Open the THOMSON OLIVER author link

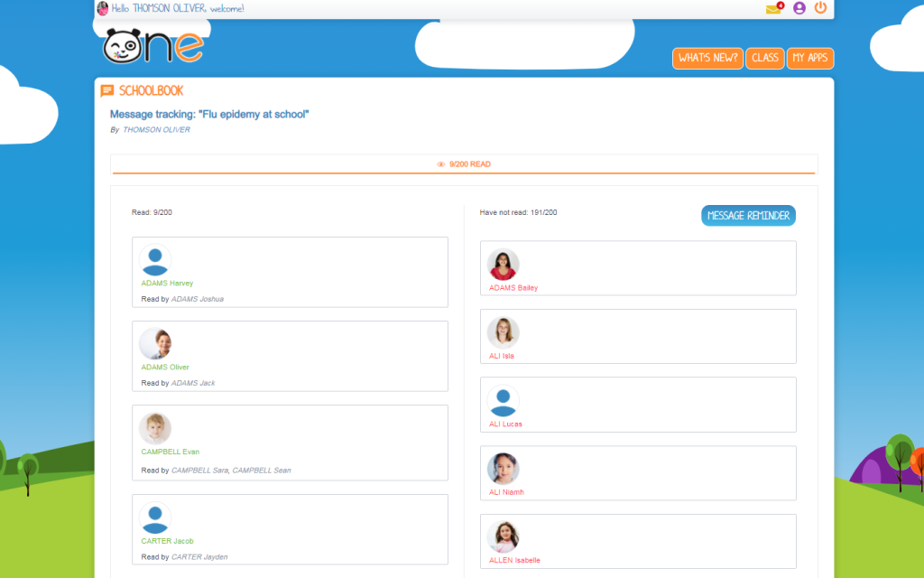click(x=156, y=130)
